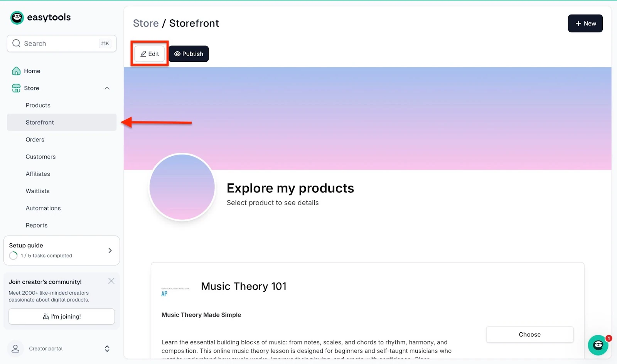Screen dimensions: 617x364
Task: Click the Store shop icon
Action: click(x=16, y=88)
